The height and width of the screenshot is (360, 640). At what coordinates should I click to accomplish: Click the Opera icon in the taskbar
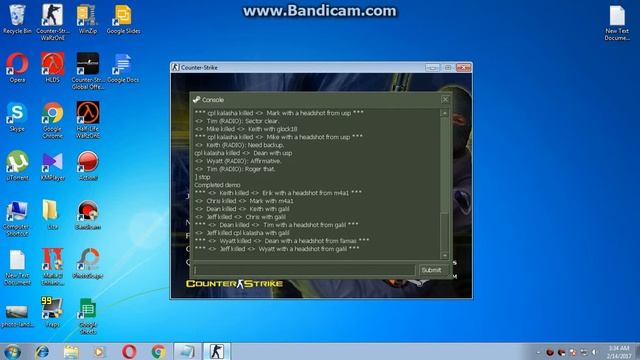(x=129, y=351)
